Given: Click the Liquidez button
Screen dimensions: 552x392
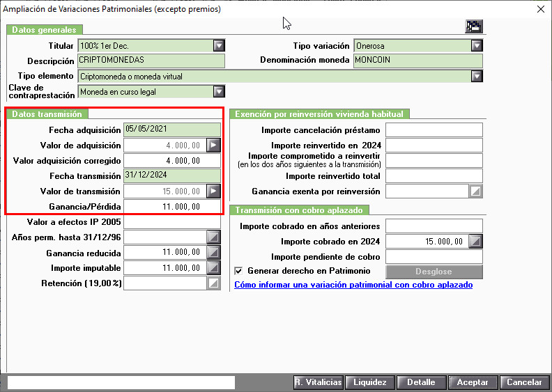Looking at the screenshot, I should point(370,382).
